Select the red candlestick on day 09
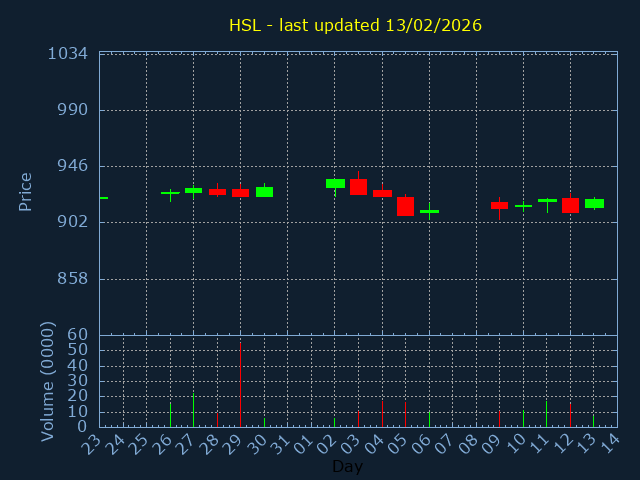The image size is (640, 480). click(499, 205)
